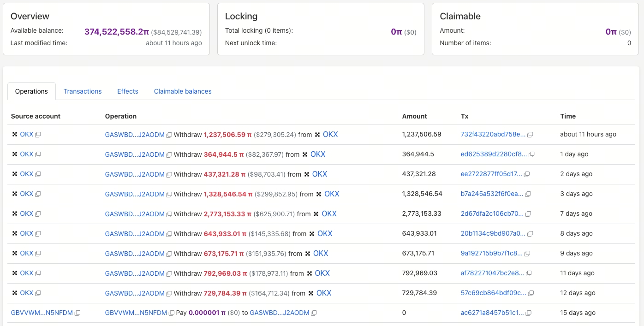Screen dimensions: 644x326
Task: Open OKX link after 2,773,153.33 π withdraw
Action: pos(329,214)
